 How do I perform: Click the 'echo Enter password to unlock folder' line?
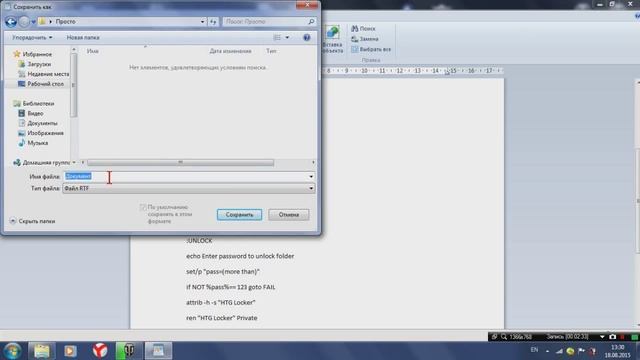pyautogui.click(x=240, y=256)
